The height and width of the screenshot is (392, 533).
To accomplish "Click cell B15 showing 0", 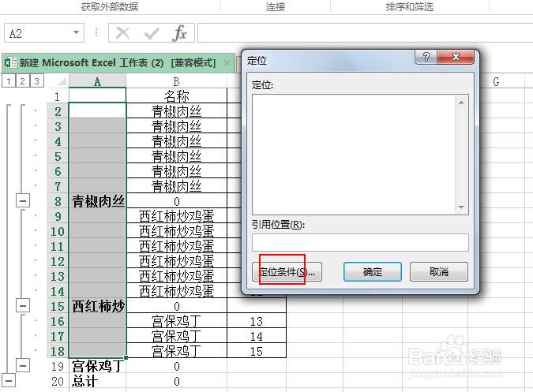I will click(176, 306).
